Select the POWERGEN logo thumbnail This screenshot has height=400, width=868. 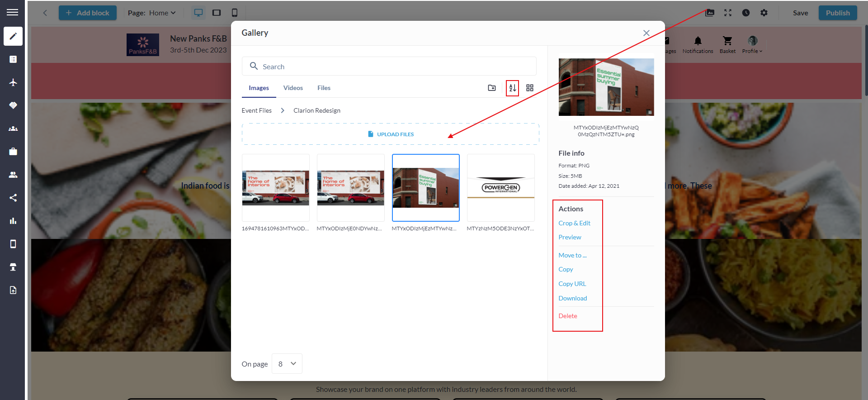click(x=501, y=188)
